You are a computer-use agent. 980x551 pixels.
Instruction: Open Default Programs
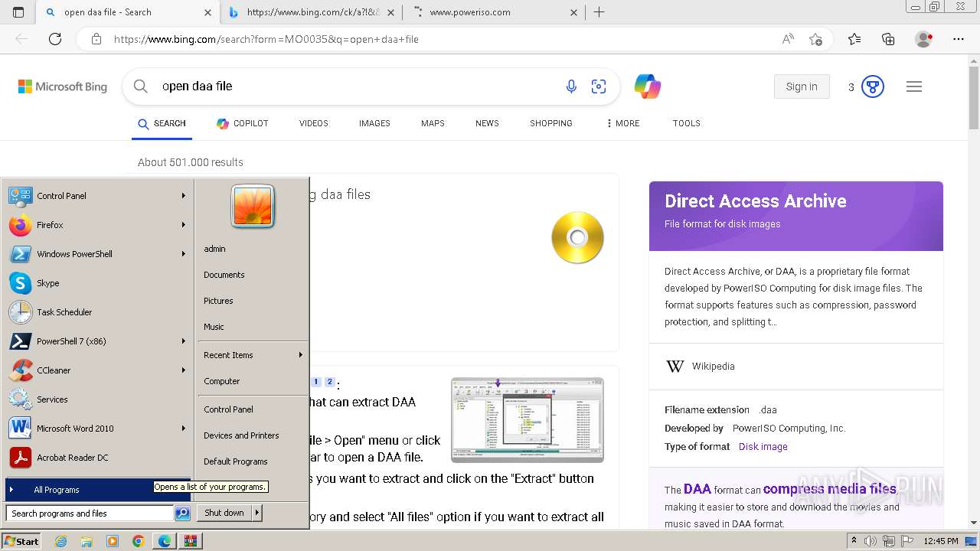(236, 461)
